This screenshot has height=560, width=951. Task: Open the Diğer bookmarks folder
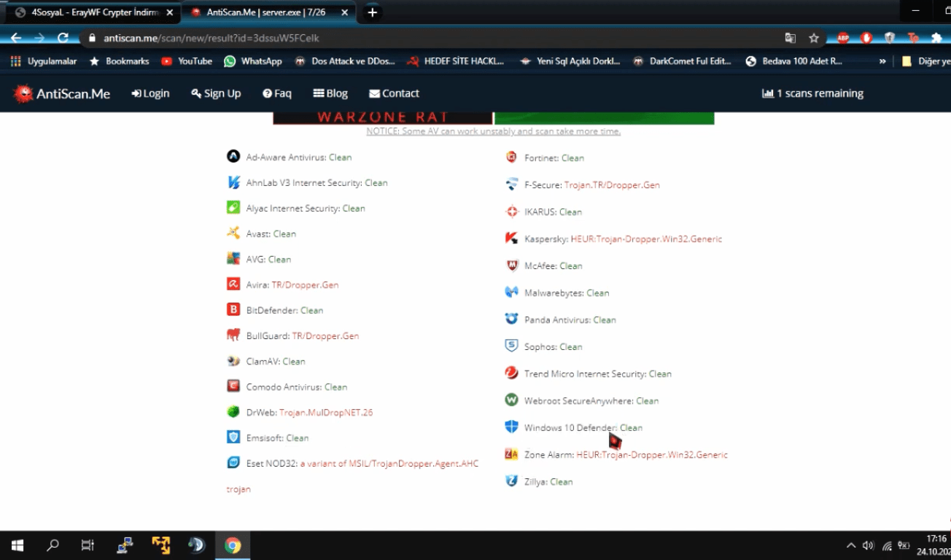926,61
